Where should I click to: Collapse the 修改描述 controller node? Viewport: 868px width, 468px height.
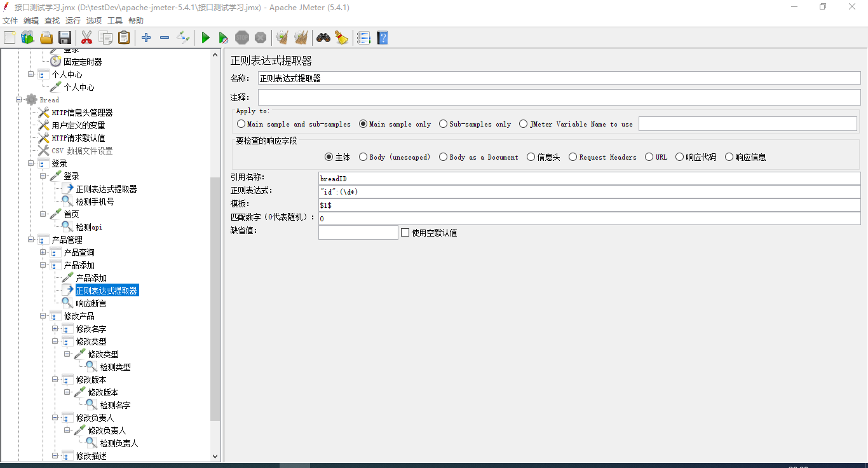click(55, 456)
